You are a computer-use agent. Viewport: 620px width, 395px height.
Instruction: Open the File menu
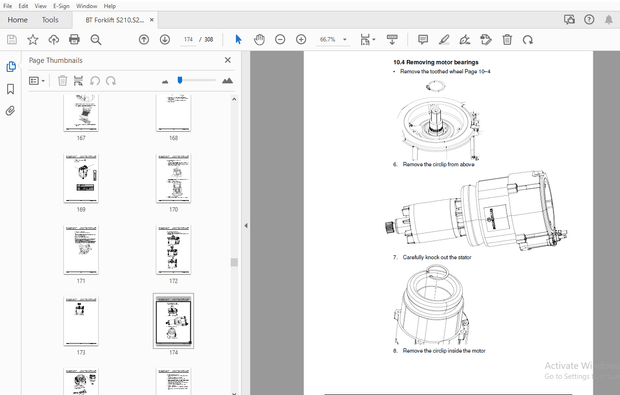coord(8,6)
